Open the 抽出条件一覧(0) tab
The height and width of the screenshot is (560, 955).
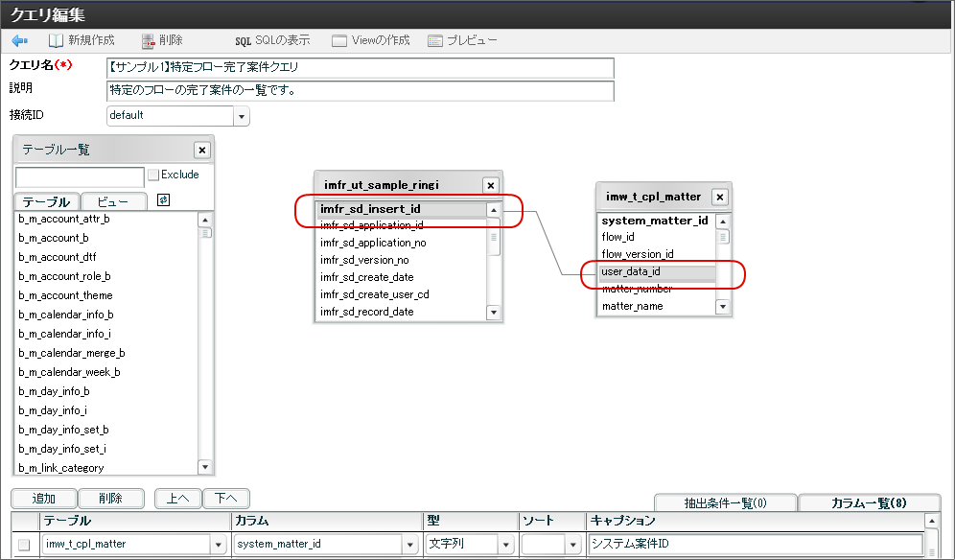725,502
